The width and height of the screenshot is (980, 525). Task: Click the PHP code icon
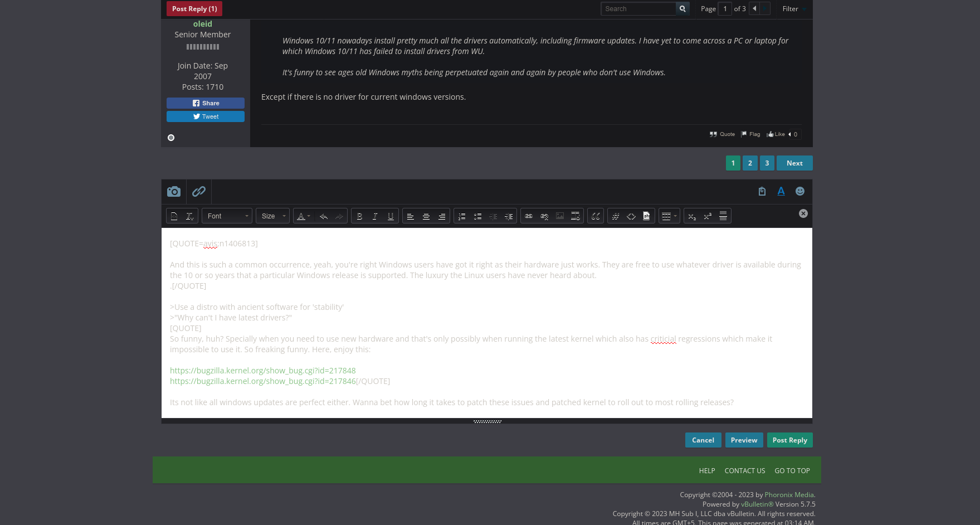[646, 216]
